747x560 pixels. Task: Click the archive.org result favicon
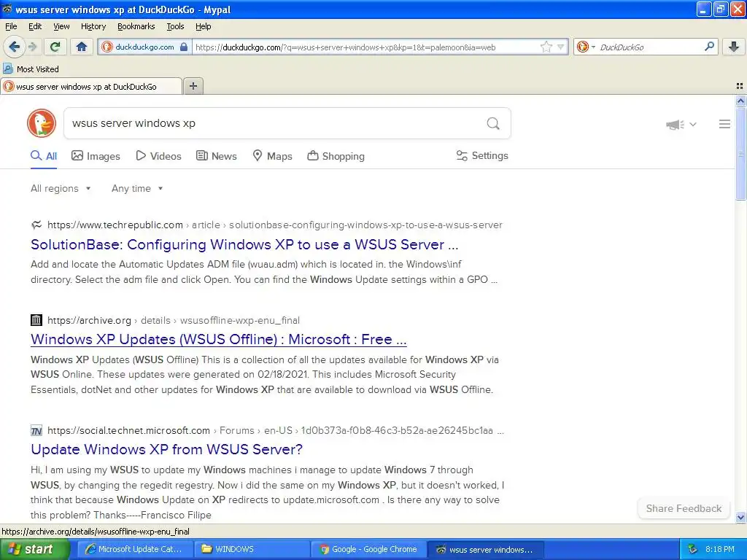tap(36, 320)
